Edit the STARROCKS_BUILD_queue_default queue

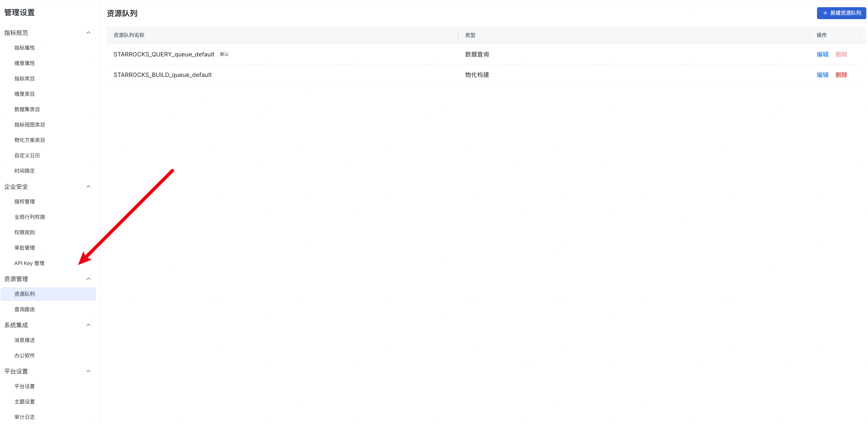pos(822,75)
